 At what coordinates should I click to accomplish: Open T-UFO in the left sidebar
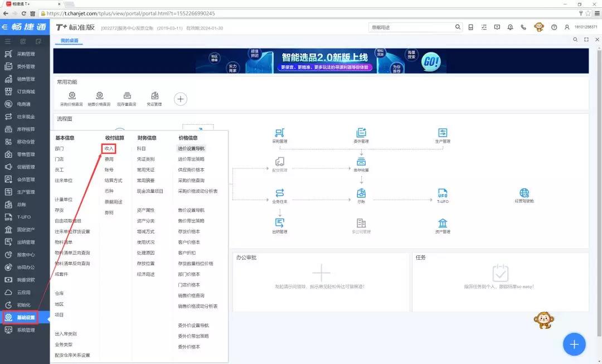click(23, 217)
